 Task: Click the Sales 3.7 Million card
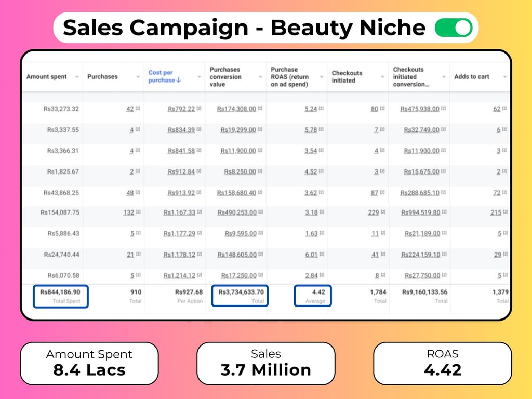coord(266,363)
